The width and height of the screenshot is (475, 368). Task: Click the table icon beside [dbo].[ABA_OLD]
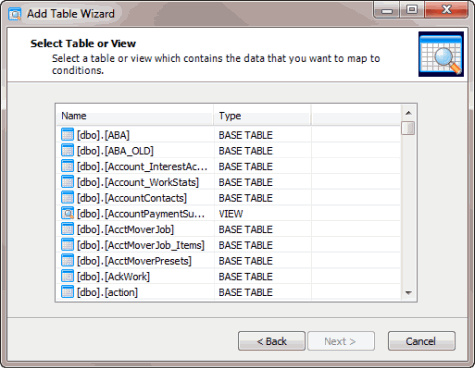pyautogui.click(x=67, y=150)
